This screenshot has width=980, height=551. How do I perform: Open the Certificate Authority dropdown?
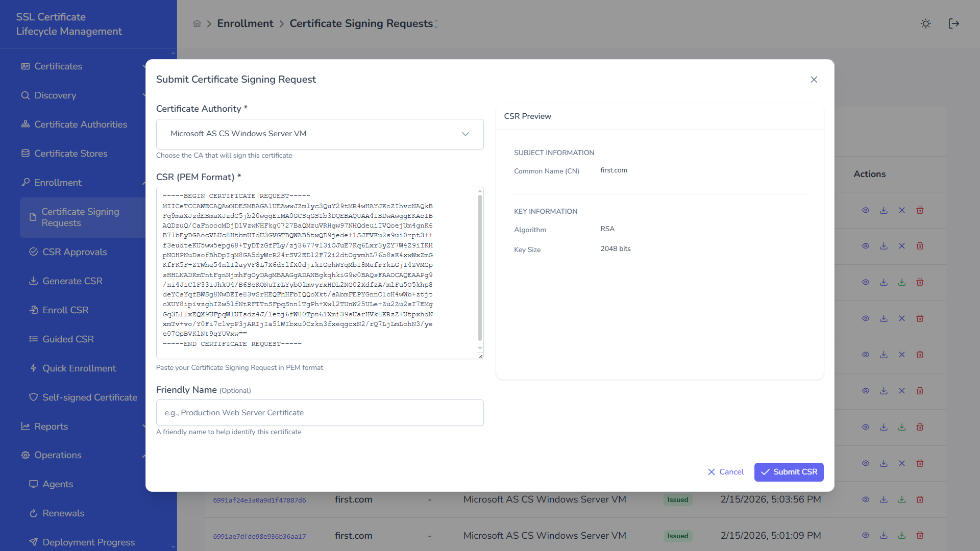click(320, 134)
